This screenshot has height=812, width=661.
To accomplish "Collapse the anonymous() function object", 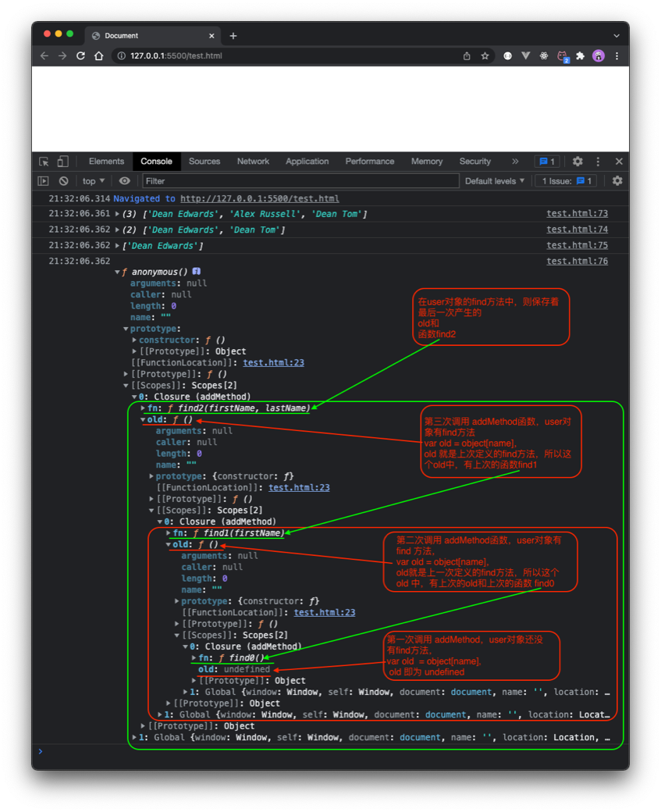I will coord(118,272).
